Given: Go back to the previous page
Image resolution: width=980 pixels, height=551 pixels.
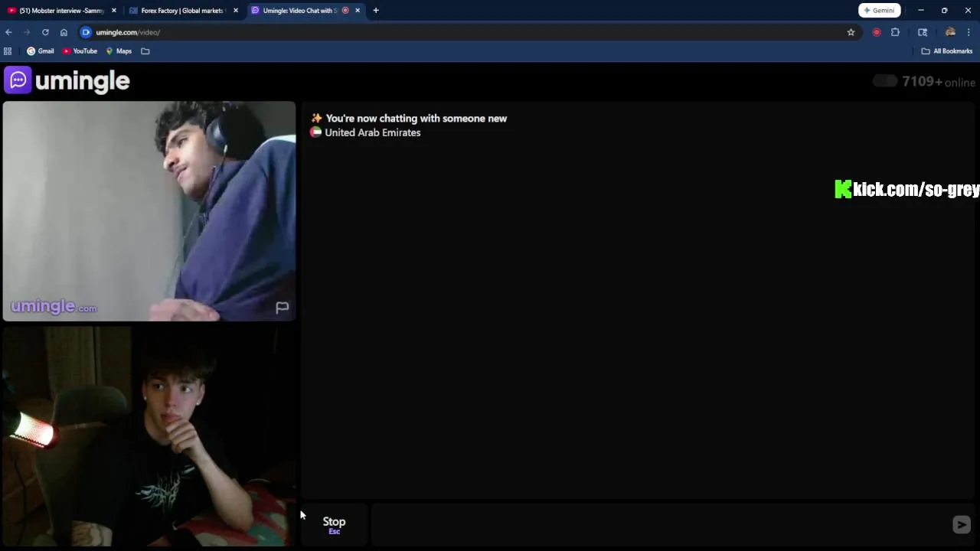Looking at the screenshot, I should click(x=8, y=32).
